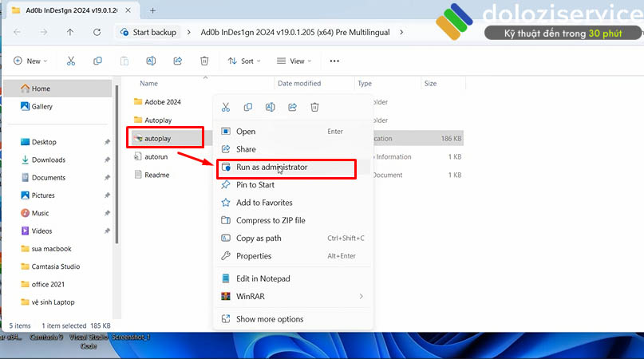
Task: Select Edit in Notepad
Action: tap(294, 278)
